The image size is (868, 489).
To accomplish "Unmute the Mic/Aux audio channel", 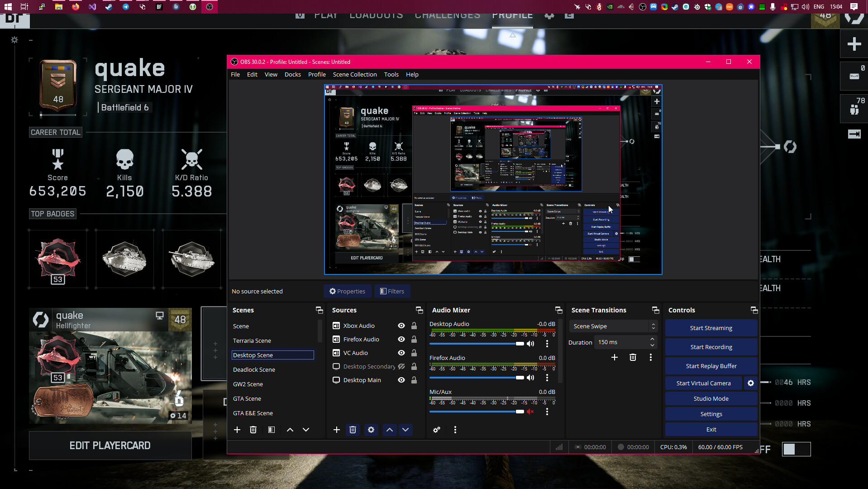I will click(530, 412).
